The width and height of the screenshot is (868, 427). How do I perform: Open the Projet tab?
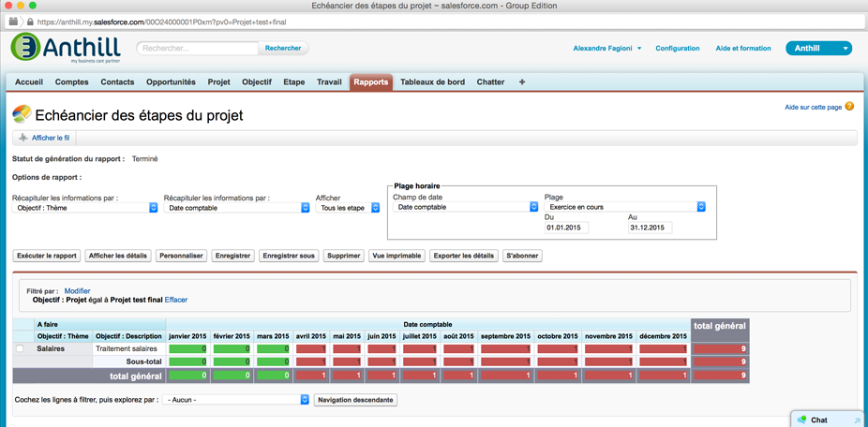pos(219,81)
